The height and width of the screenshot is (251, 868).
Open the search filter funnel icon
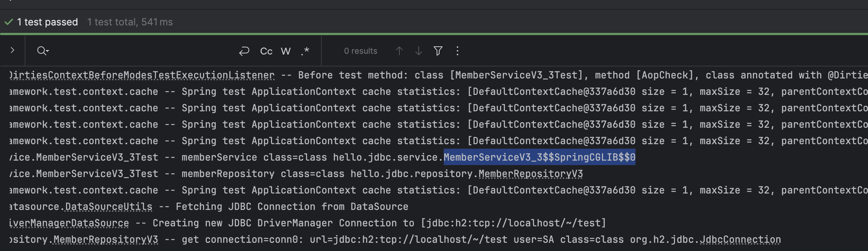pyautogui.click(x=438, y=51)
